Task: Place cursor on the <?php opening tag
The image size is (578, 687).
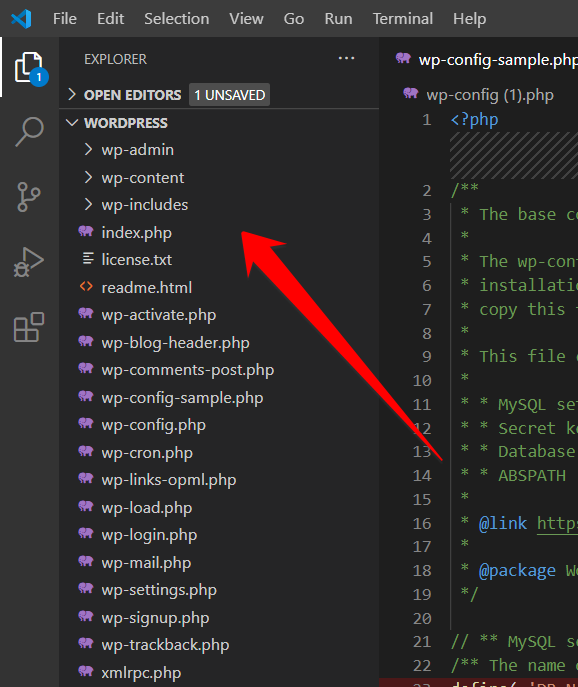Action: click(475, 120)
